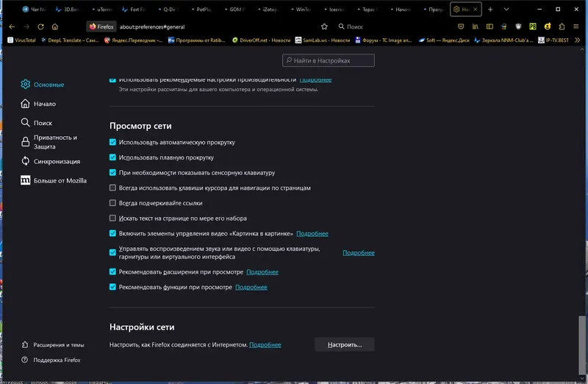Enable Всегда подчеркивайте ссылки checkbox

(112, 203)
